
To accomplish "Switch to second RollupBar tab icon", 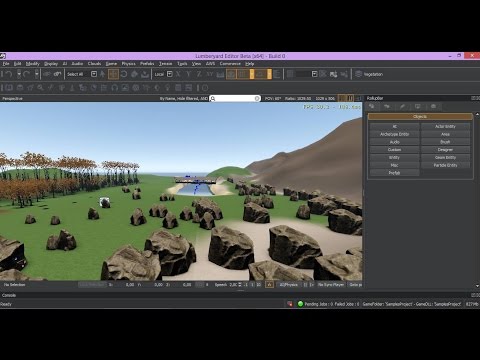I will pyautogui.click(x=387, y=106).
